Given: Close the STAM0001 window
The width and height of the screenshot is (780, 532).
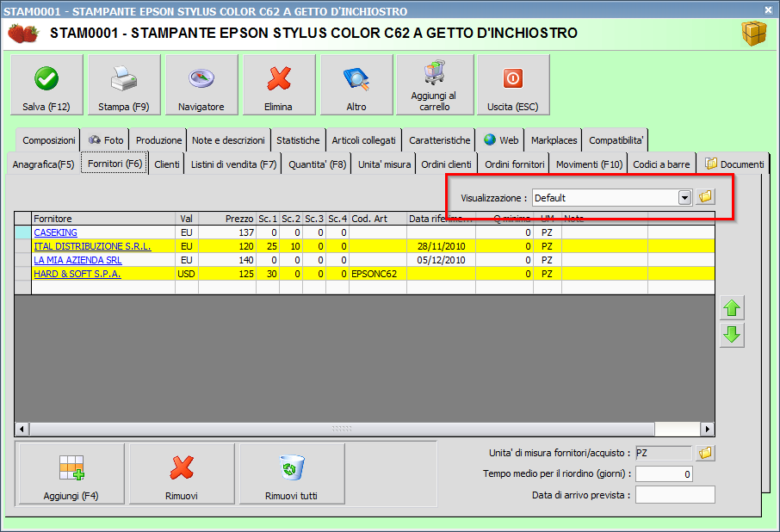Looking at the screenshot, I should coord(769,10).
